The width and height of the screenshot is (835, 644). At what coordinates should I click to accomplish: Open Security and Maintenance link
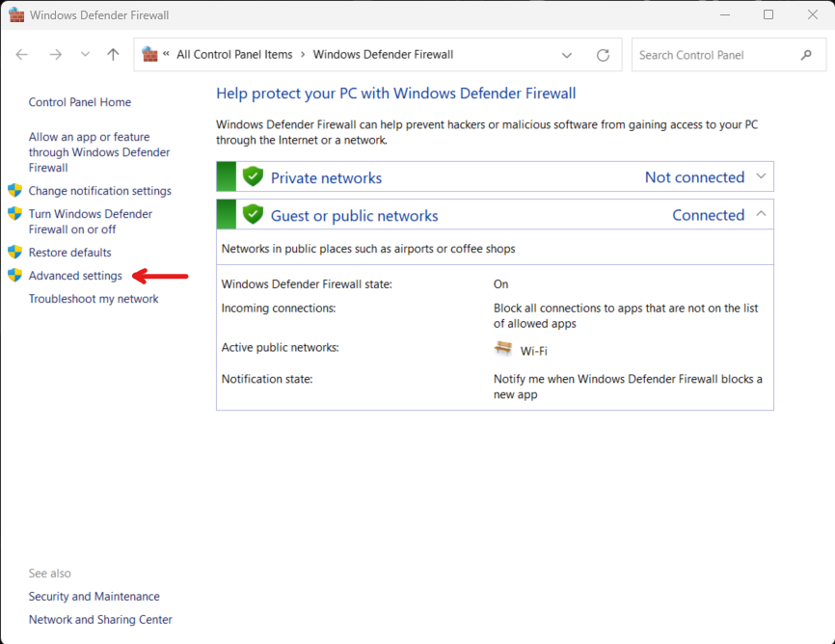click(94, 597)
